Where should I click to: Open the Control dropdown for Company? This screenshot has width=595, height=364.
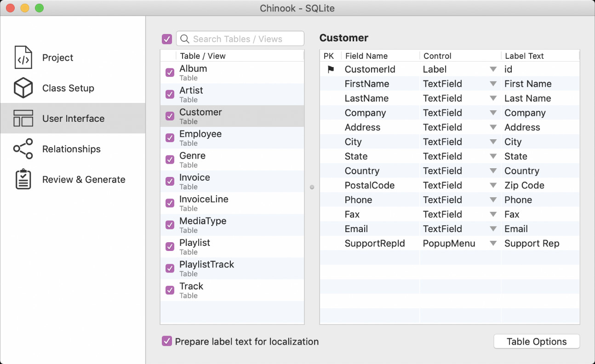click(493, 113)
